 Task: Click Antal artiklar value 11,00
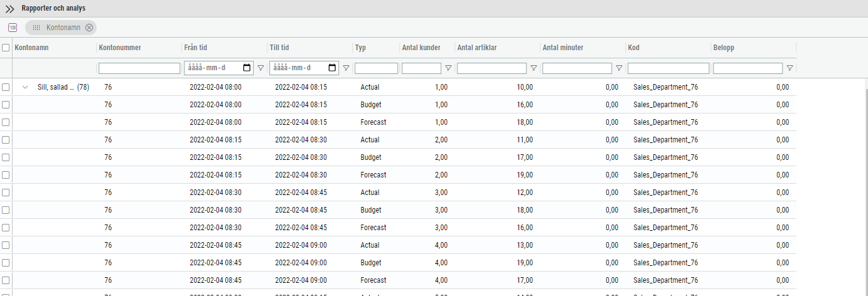[525, 140]
